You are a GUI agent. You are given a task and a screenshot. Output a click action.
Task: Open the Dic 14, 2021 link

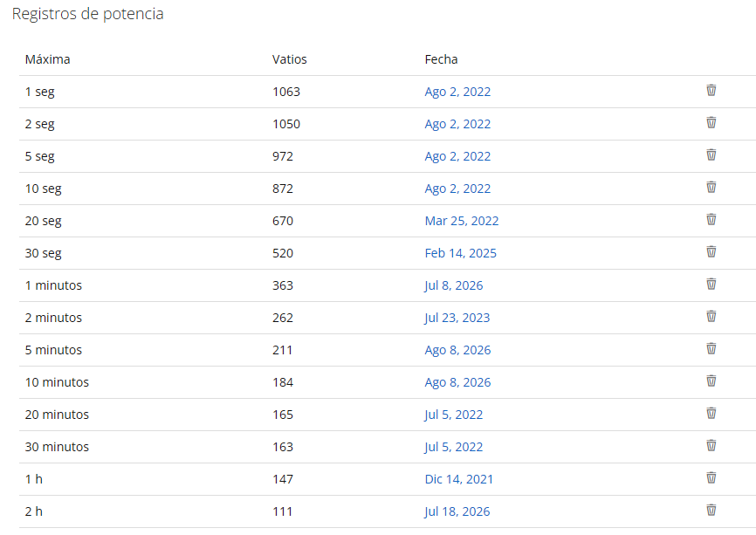coord(458,479)
